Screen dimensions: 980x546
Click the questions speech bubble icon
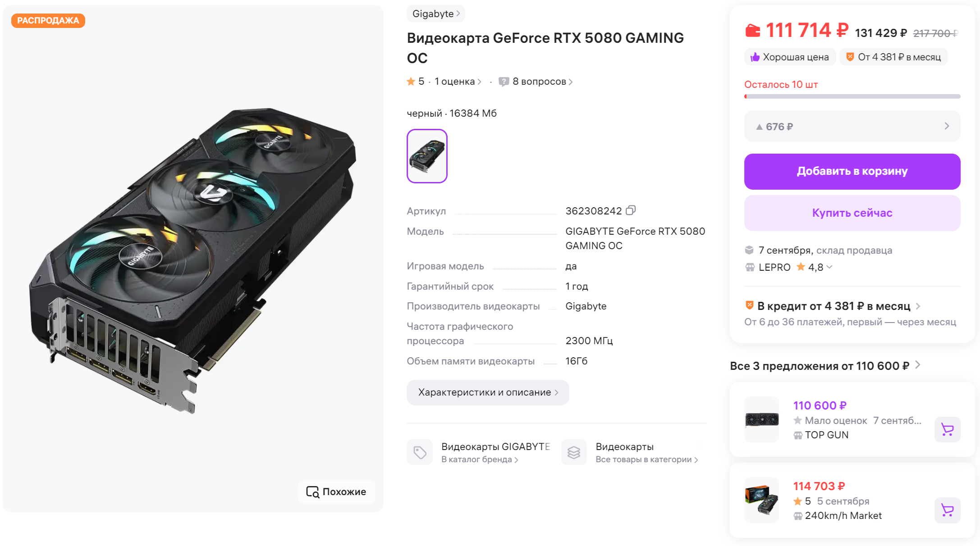click(504, 82)
